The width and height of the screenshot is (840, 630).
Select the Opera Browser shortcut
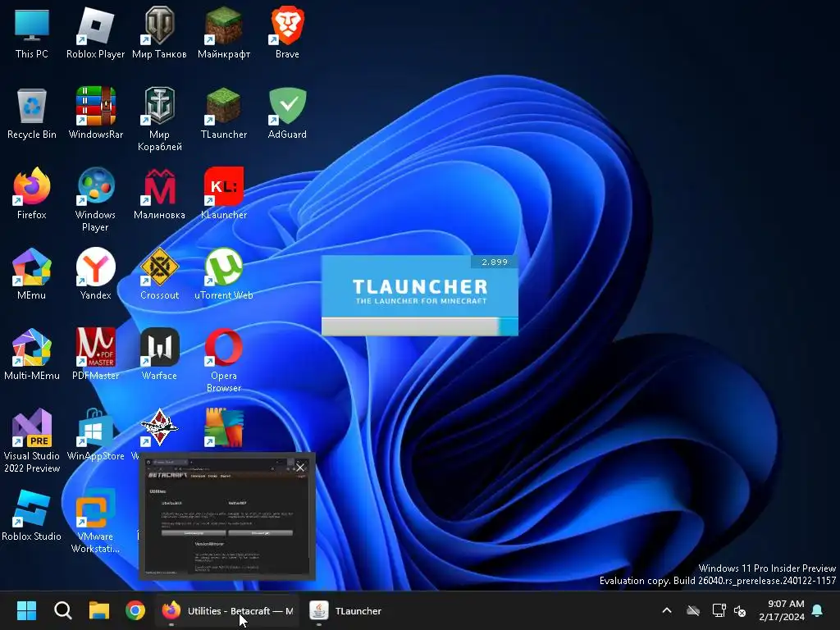pyautogui.click(x=223, y=361)
